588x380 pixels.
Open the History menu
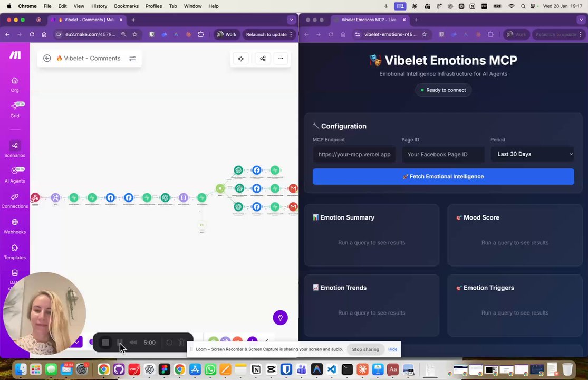(99, 6)
